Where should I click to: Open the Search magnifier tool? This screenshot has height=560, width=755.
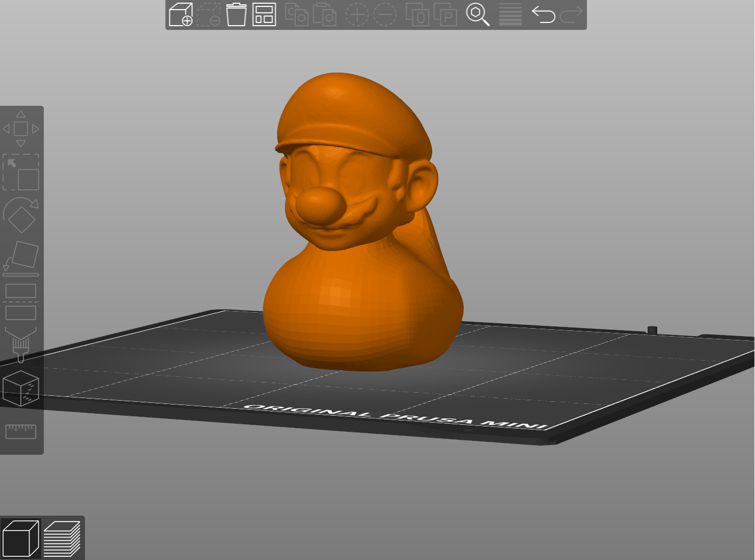tap(478, 14)
